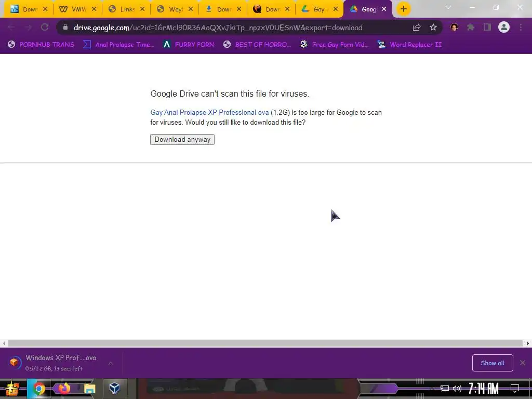Open the notification center icon
This screenshot has width=532, height=399.
[x=515, y=389]
